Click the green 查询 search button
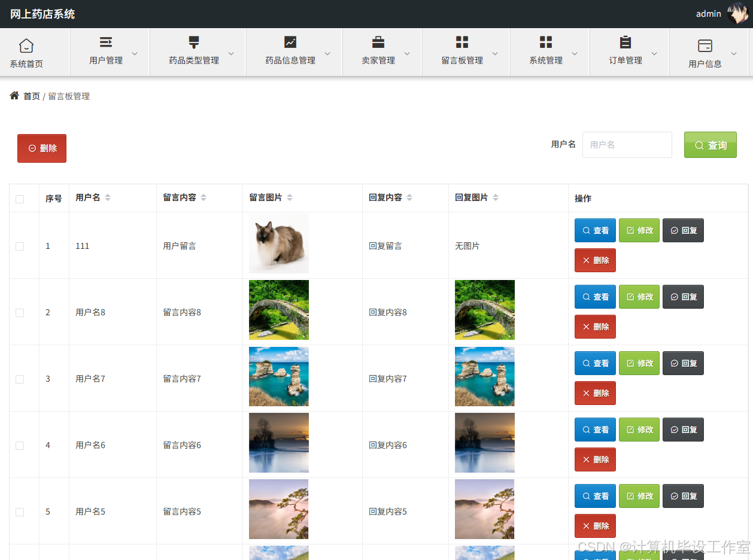The image size is (753, 560). coord(711,145)
